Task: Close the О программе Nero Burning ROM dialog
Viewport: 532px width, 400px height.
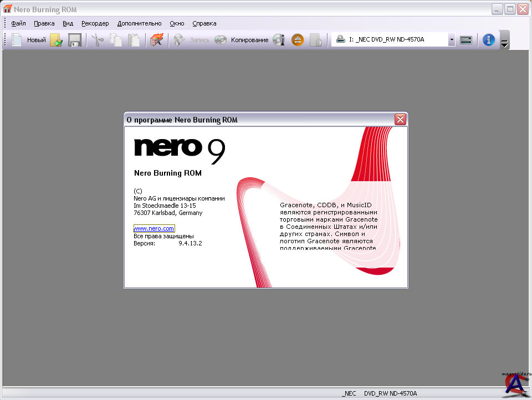Action: click(x=400, y=120)
